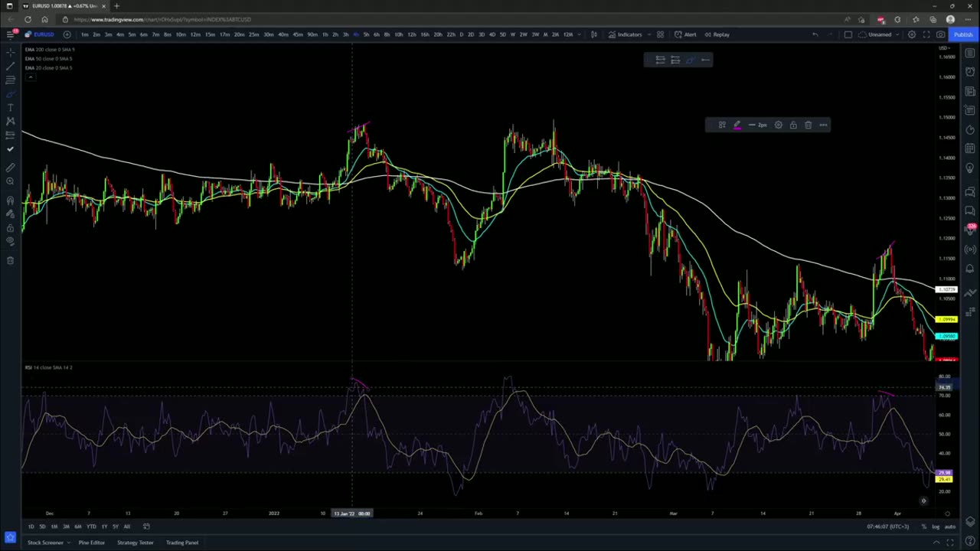Toggle lock on the selected drawing
Image resolution: width=980 pixels, height=551 pixels.
click(793, 125)
